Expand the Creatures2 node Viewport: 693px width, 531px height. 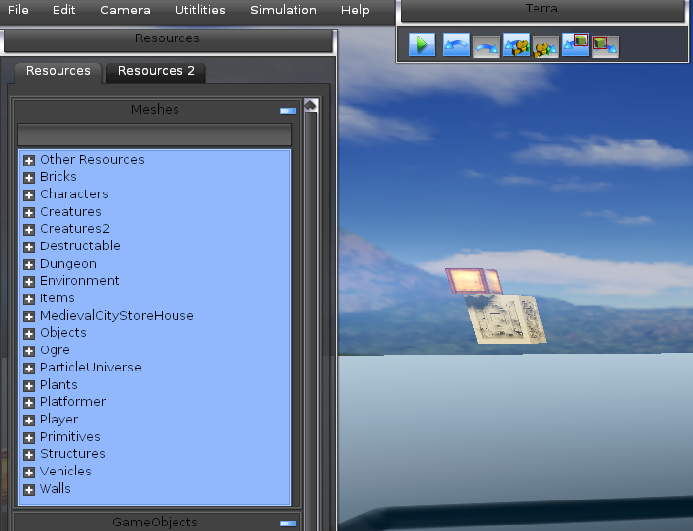29,230
